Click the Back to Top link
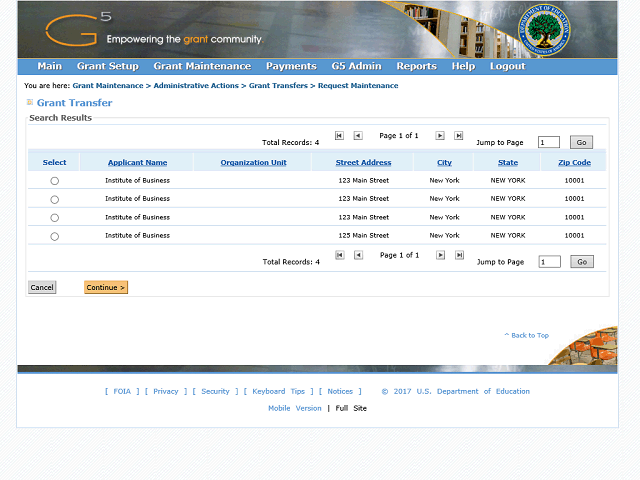Image resolution: width=640 pixels, height=480 pixels. (x=526, y=335)
